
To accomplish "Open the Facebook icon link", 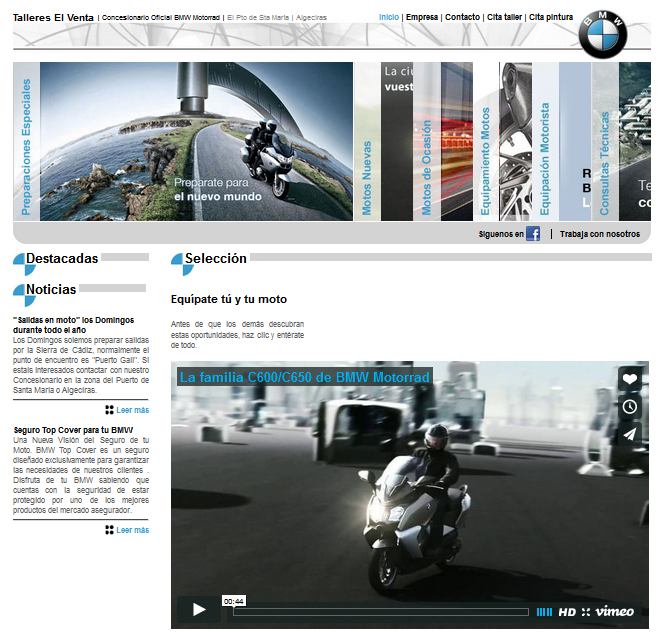I will (533, 234).
